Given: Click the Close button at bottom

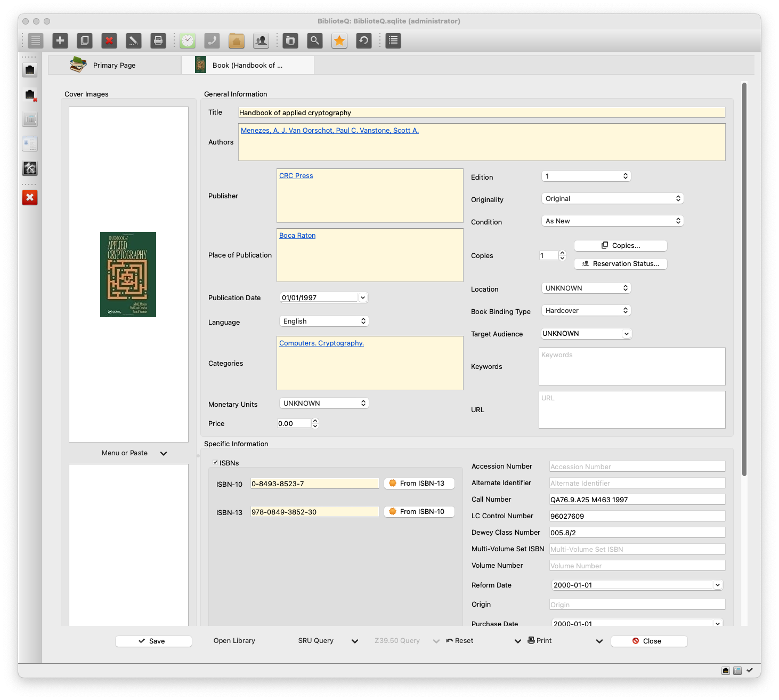Looking at the screenshot, I should 649,641.
